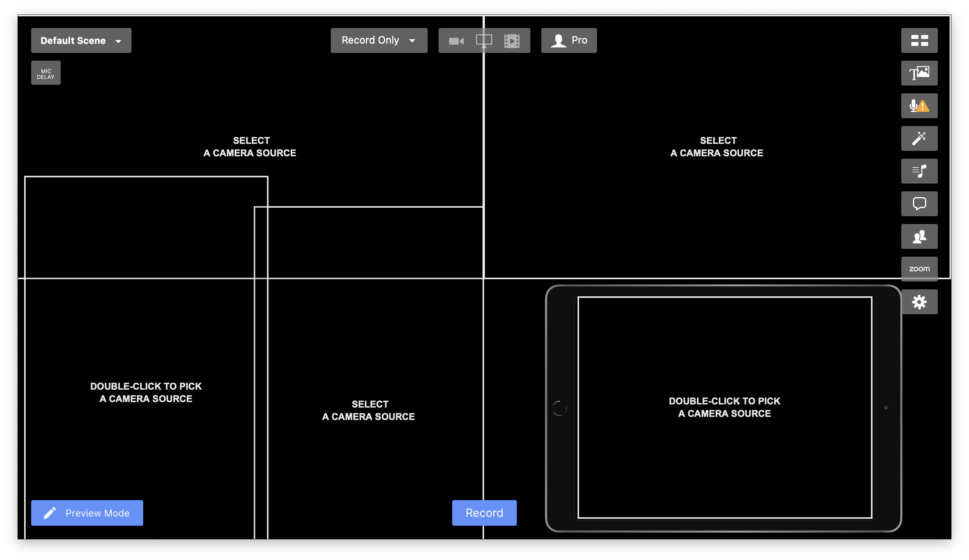This screenshot has height=560, width=969.
Task: Open the text and image overlay tool
Action: pos(919,73)
